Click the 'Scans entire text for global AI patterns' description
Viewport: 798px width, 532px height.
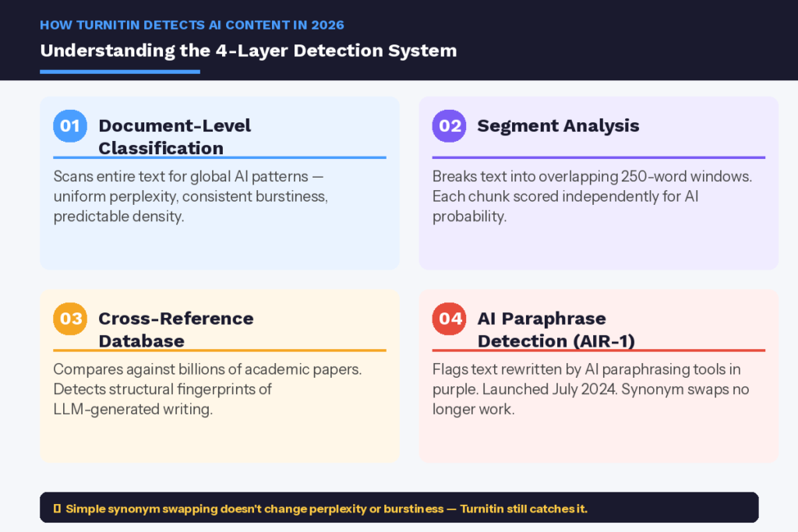(190, 196)
